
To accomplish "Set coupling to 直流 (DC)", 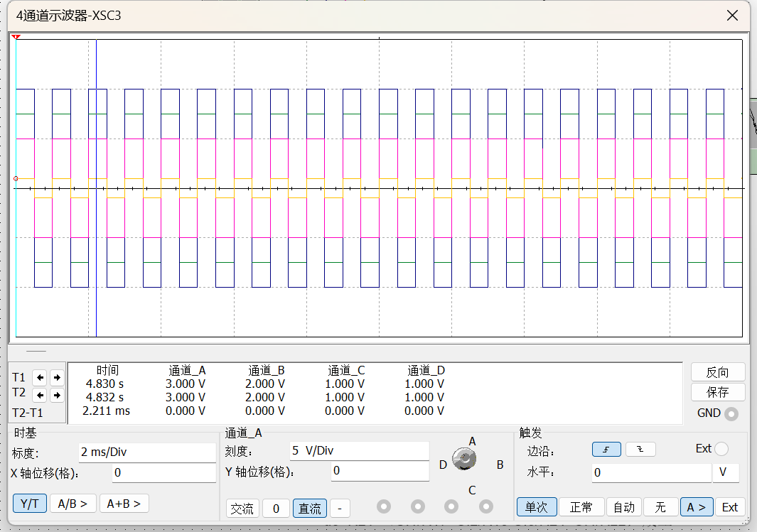I will point(310,509).
